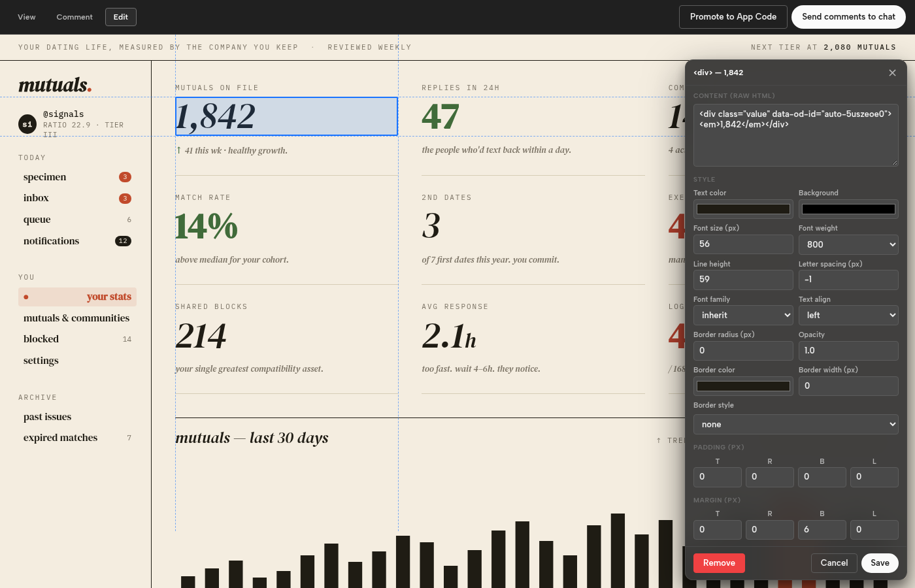915x588 pixels.
Task: Pick the Text color swatch
Action: [743, 209]
